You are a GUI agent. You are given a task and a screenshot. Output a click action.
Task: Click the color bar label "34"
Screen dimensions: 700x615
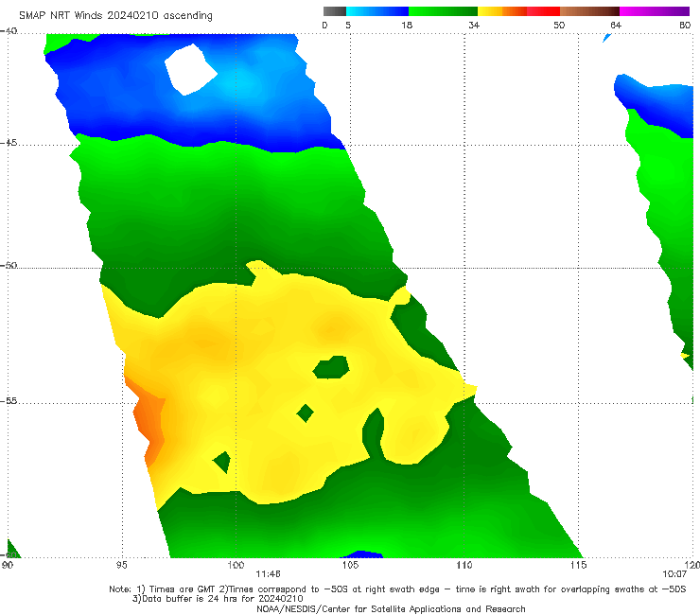(474, 25)
